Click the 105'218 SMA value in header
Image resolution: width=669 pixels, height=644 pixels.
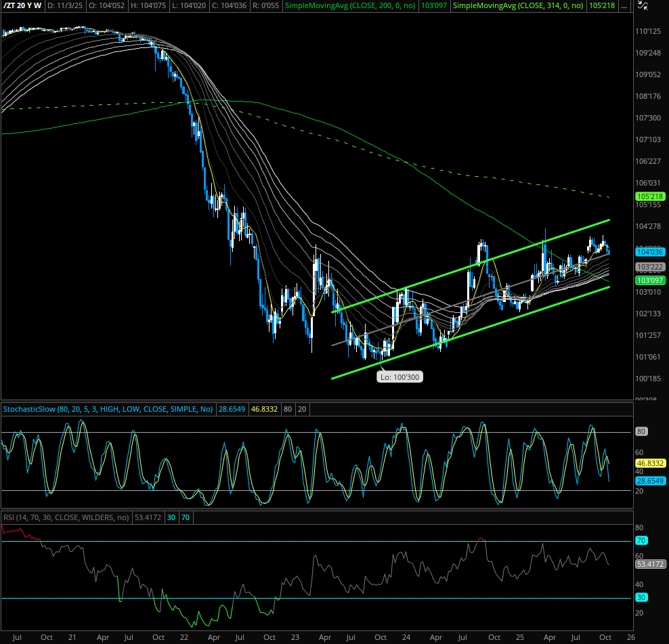point(601,5)
